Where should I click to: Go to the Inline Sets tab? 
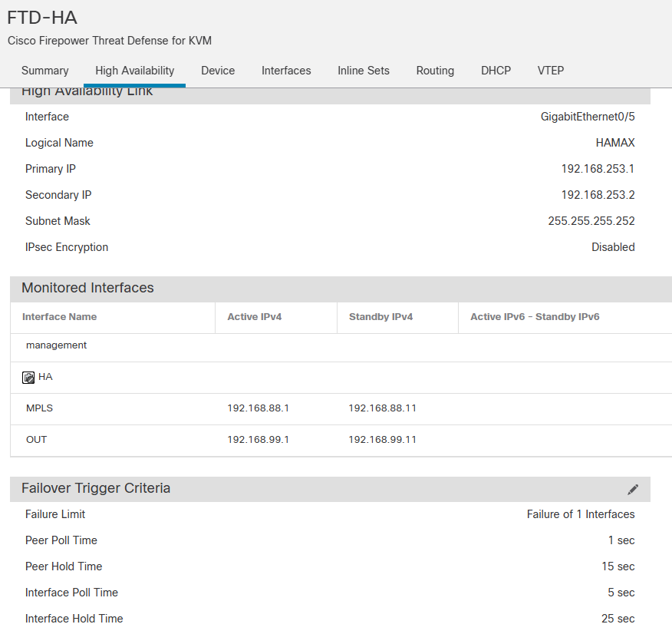tap(364, 71)
